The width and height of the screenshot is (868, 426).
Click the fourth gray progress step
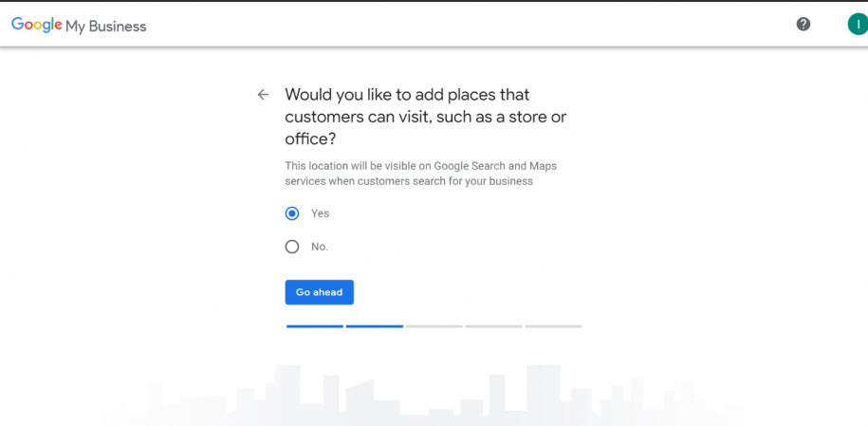(493, 326)
